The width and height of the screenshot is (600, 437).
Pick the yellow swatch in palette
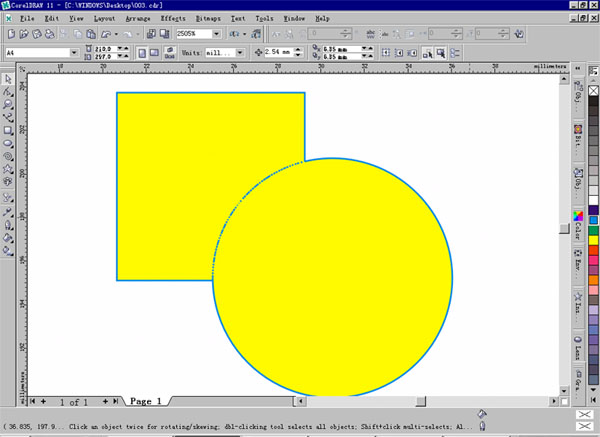[x=593, y=240]
